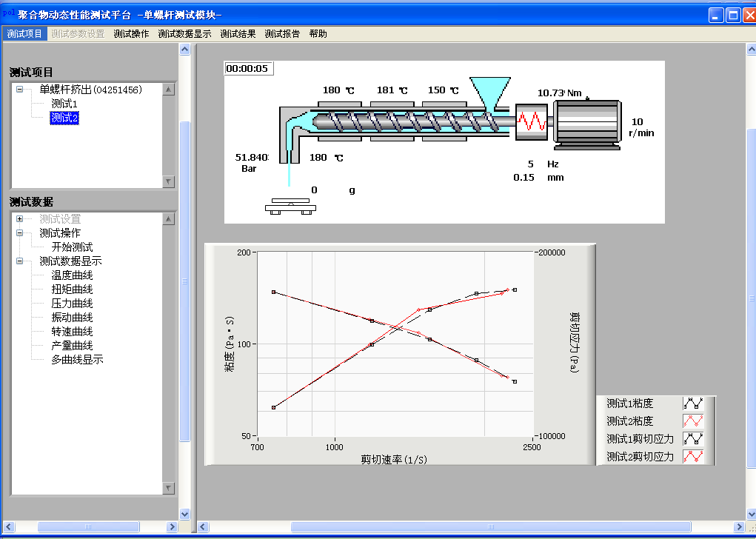The image size is (756, 539).
Task: Click the 测试1剪切应力 legend plot icon
Action: click(693, 439)
